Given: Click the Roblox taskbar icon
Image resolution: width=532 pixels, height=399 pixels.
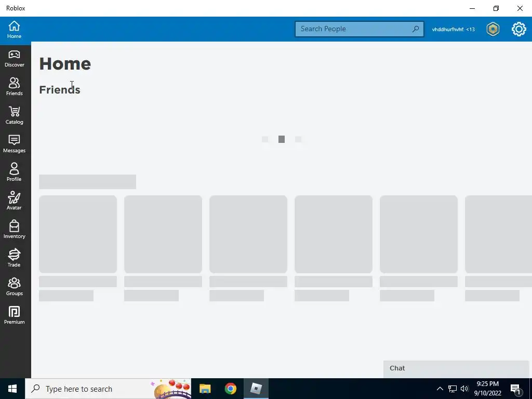Looking at the screenshot, I should point(256,389).
